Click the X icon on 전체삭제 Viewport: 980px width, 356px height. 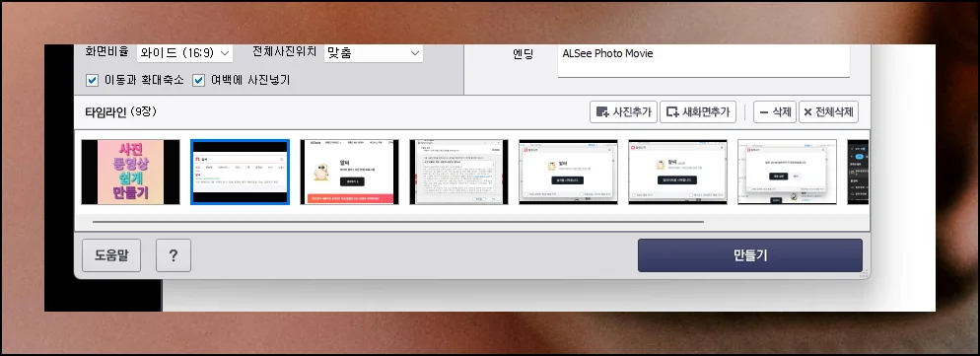point(807,112)
